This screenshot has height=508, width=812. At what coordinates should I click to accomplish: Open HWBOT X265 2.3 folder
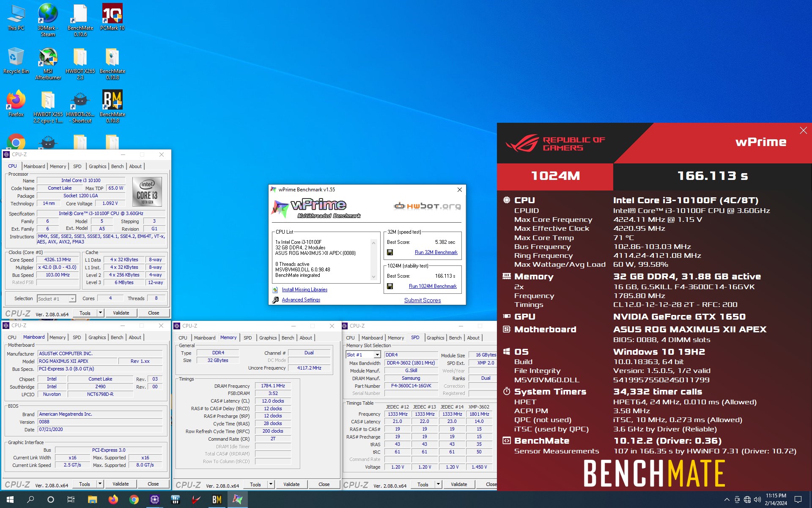[x=80, y=63]
